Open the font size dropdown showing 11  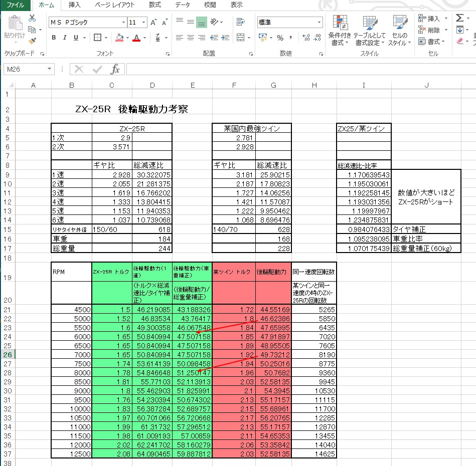pyautogui.click(x=144, y=22)
